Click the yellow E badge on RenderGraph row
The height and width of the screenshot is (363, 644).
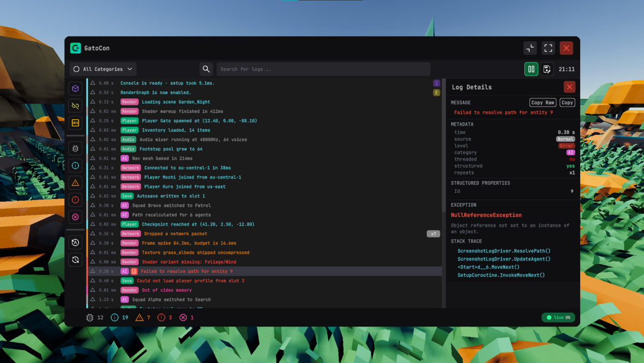pos(436,92)
